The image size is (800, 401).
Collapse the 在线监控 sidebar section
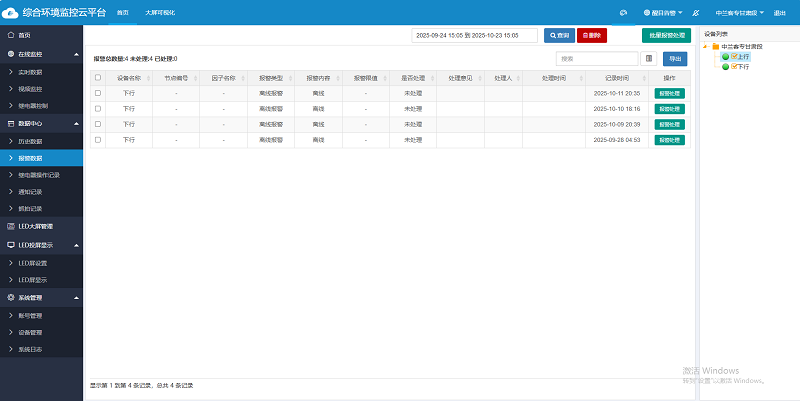tap(76, 53)
